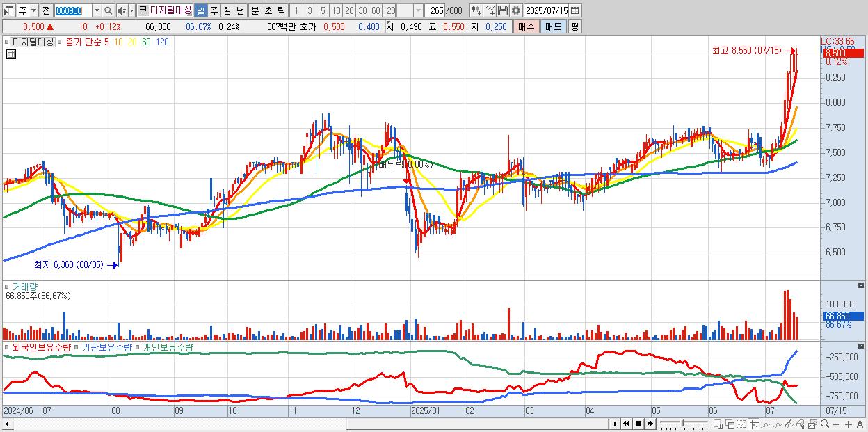Click the 디지털대성 chart legend label
This screenshot has height=432, width=868.
point(33,42)
